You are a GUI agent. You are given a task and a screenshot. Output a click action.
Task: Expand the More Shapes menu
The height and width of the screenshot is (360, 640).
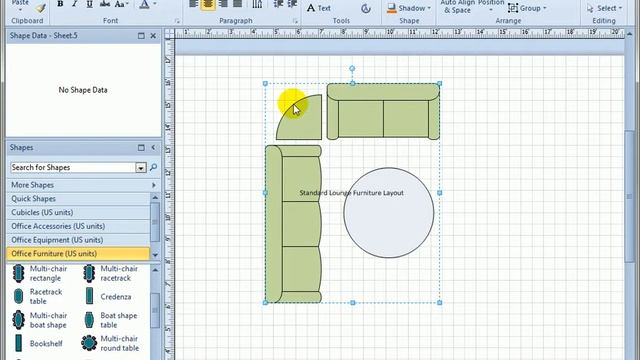click(83, 185)
